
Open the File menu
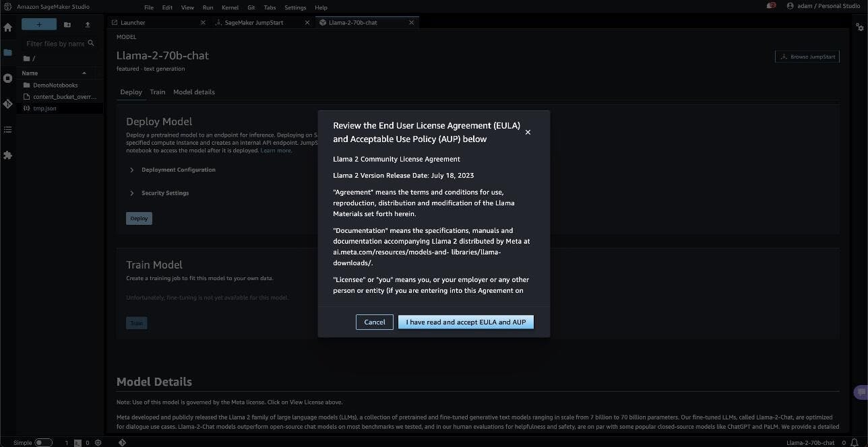pos(149,7)
